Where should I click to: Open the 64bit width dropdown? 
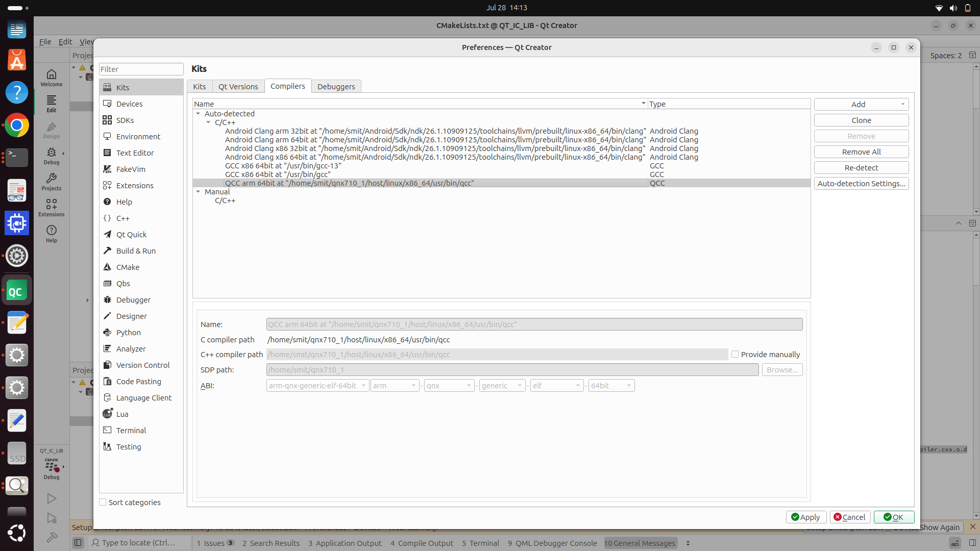tap(611, 386)
